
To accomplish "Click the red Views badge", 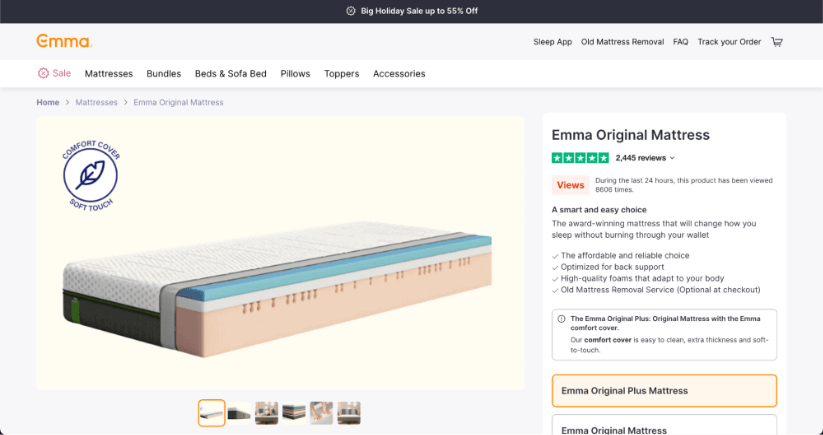I will 570,185.
